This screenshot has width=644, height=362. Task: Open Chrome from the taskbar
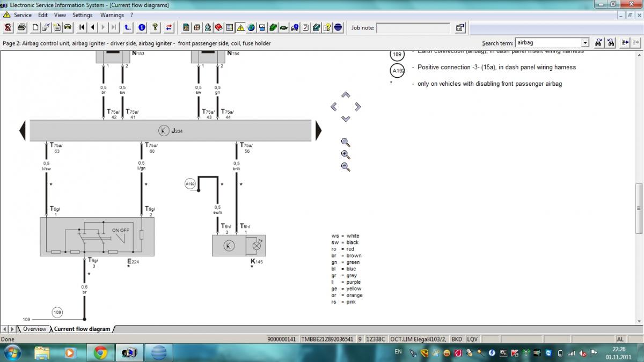pos(100,352)
